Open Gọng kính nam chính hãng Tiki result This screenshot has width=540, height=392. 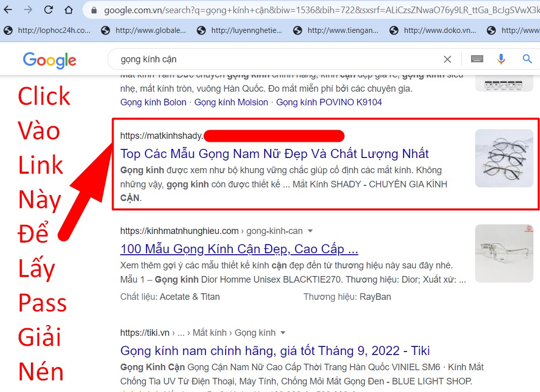[x=275, y=351]
